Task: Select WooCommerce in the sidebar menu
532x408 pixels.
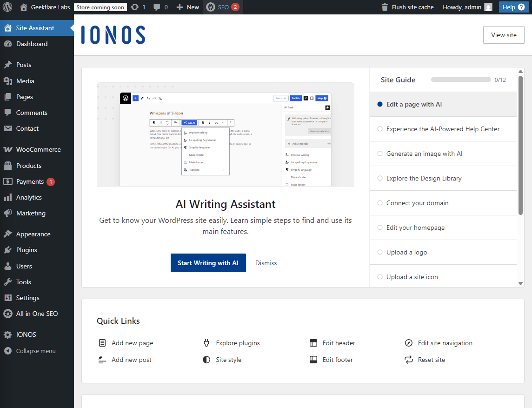Action: [x=38, y=149]
